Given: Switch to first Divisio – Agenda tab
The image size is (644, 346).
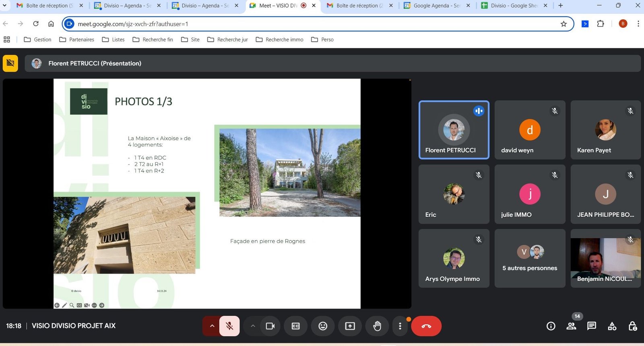Looking at the screenshot, I should point(128,6).
